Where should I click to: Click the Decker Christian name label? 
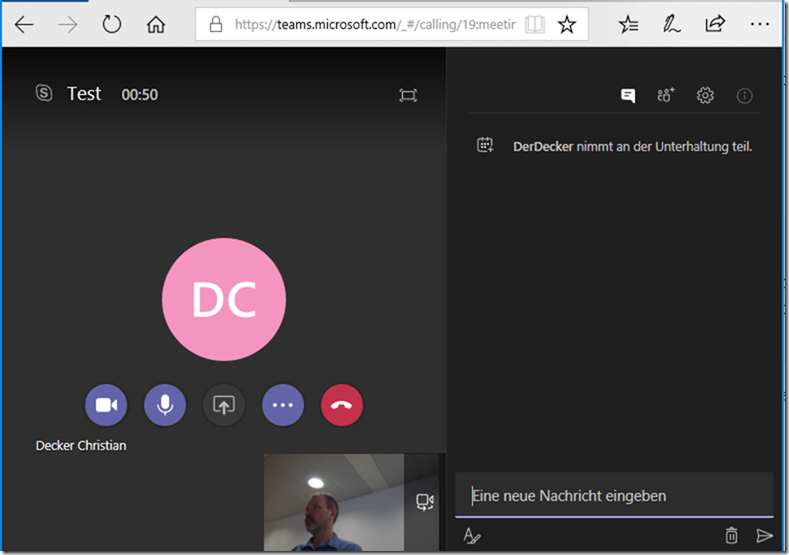pyautogui.click(x=81, y=445)
